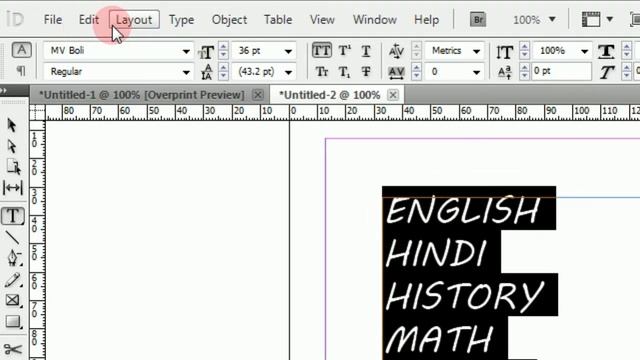Open the Table menu

click(x=278, y=20)
